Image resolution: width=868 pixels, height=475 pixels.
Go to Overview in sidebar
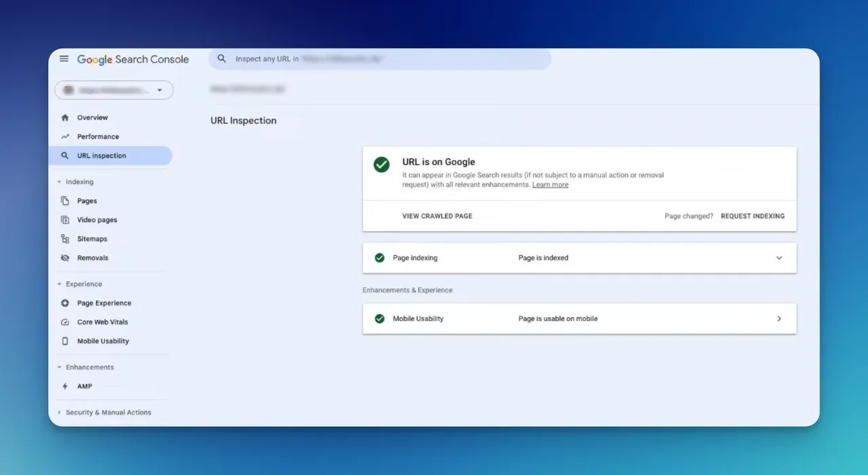pyautogui.click(x=92, y=118)
